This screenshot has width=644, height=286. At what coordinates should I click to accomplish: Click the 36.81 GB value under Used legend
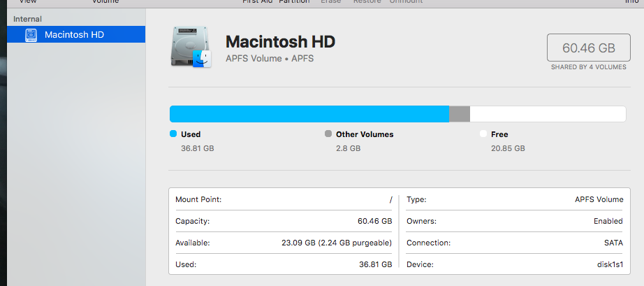pyautogui.click(x=198, y=148)
